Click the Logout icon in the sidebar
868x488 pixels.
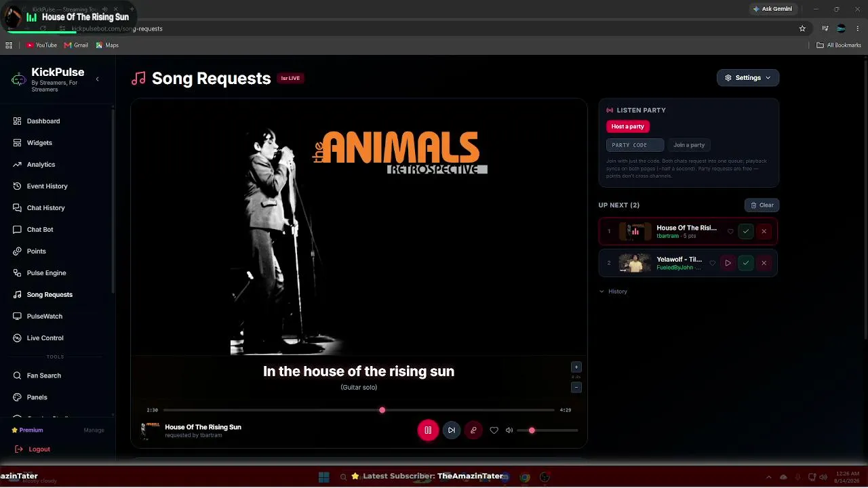click(19, 449)
